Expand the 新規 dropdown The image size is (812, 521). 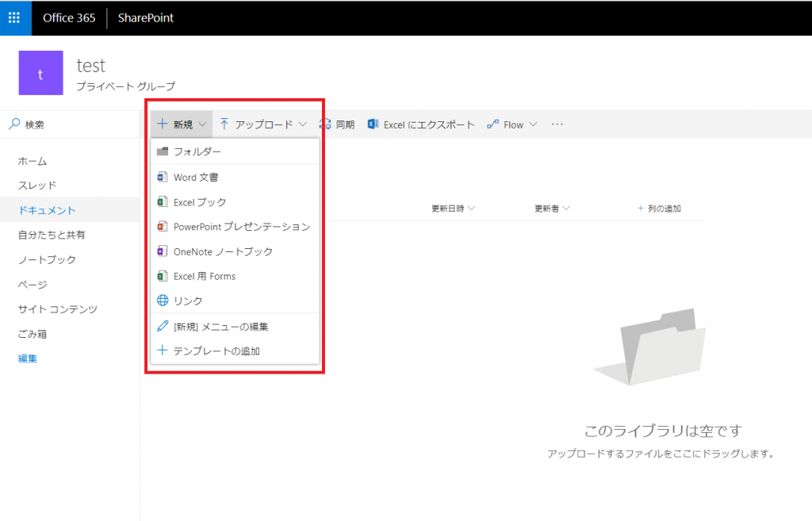click(x=182, y=125)
